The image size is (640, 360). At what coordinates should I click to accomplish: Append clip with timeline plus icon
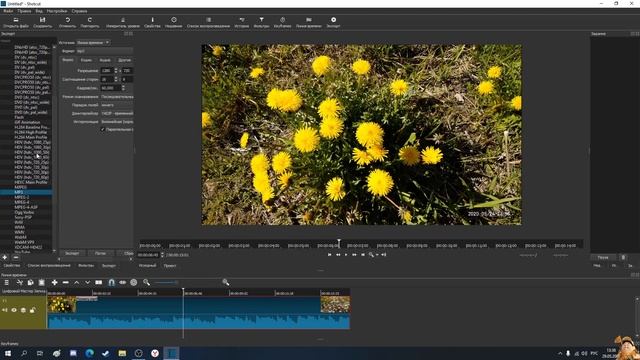(54, 282)
